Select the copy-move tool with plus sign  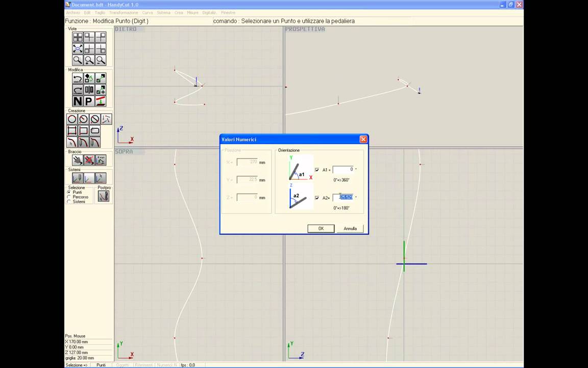click(x=101, y=90)
